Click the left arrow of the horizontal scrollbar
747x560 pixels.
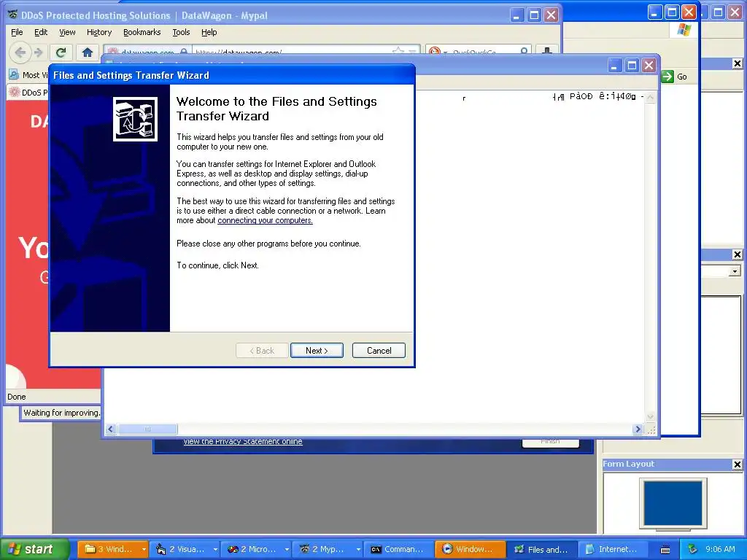(x=111, y=429)
